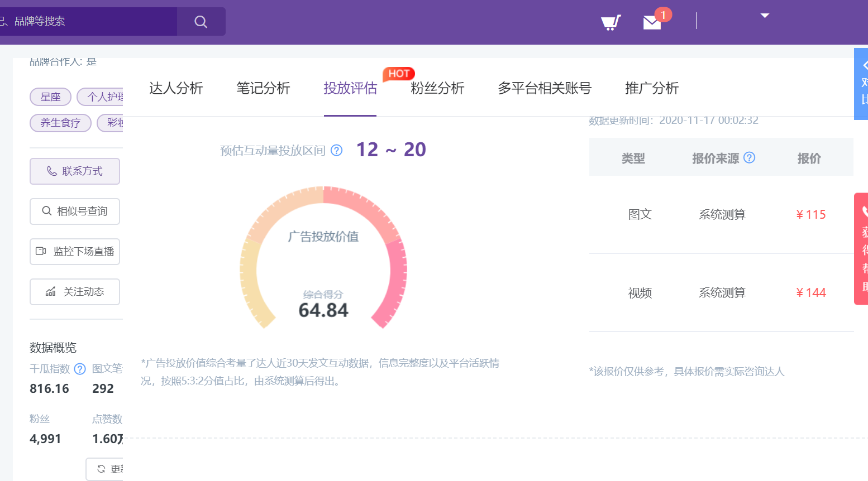Click help icon beside 预估互动量投放区间

pyautogui.click(x=336, y=150)
